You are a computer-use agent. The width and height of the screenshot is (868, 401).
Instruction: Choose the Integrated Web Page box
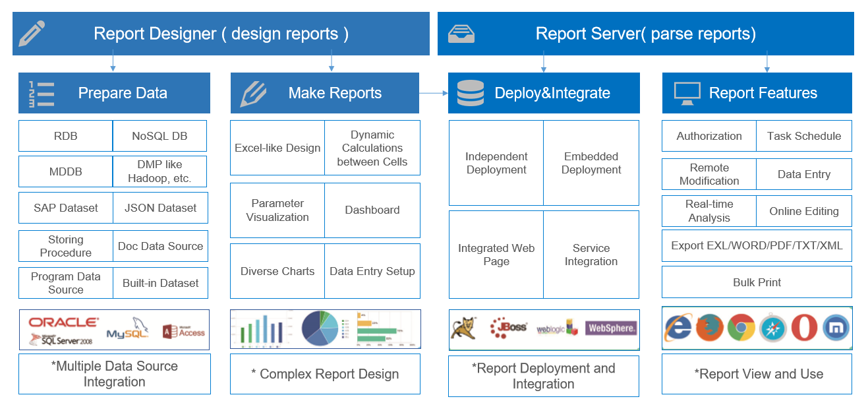496,255
